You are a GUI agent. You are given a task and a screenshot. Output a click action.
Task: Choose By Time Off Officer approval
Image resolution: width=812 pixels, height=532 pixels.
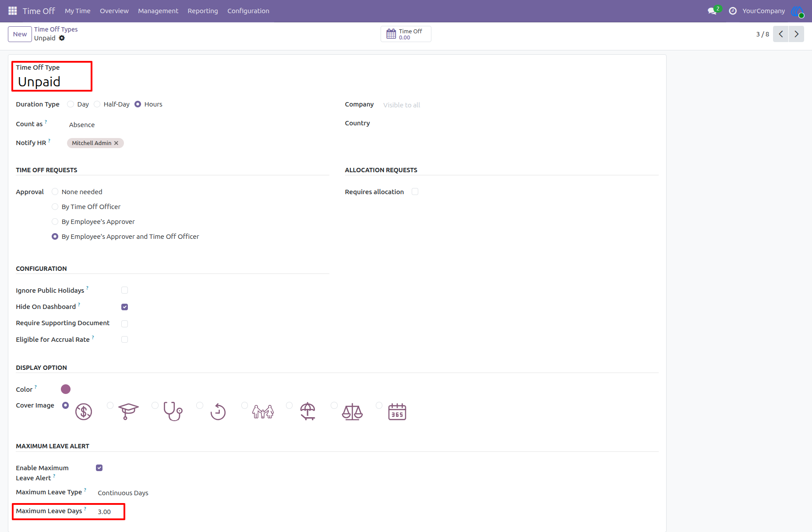pos(55,207)
